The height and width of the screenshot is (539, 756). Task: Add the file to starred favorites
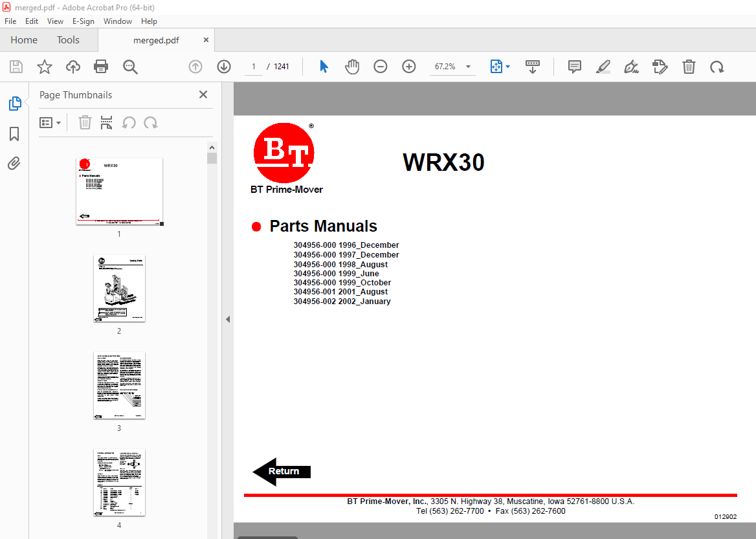(44, 67)
